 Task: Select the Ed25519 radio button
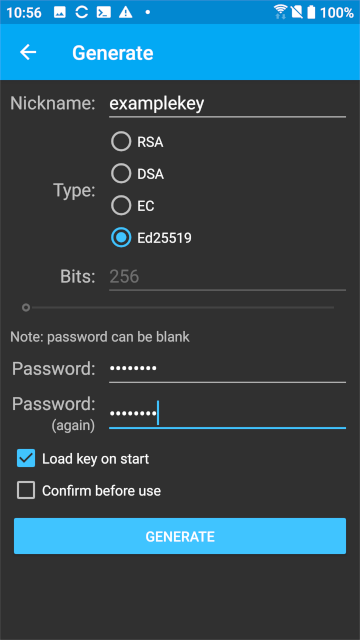click(x=151, y=238)
